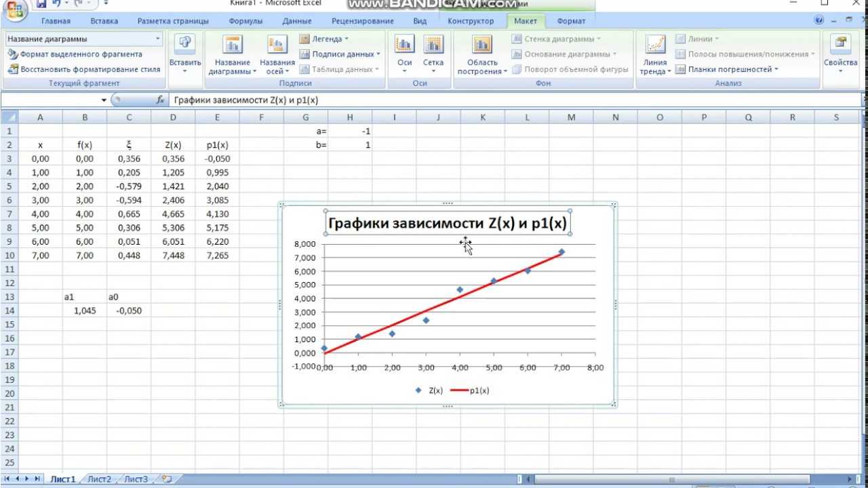This screenshot has width=868, height=488.
Task: Click the Свойства properties button
Action: pyautogui.click(x=841, y=55)
